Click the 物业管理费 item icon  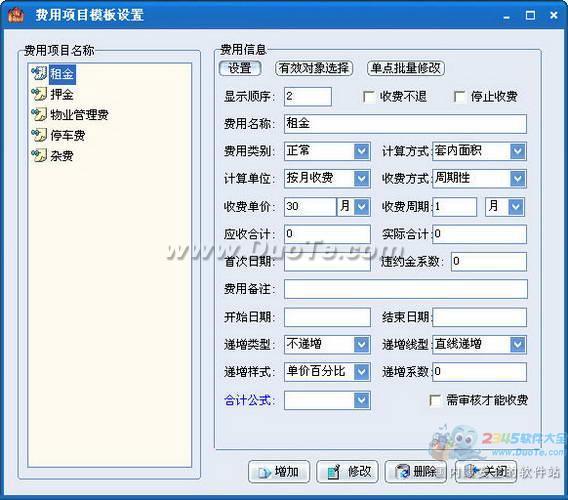[x=39, y=114]
